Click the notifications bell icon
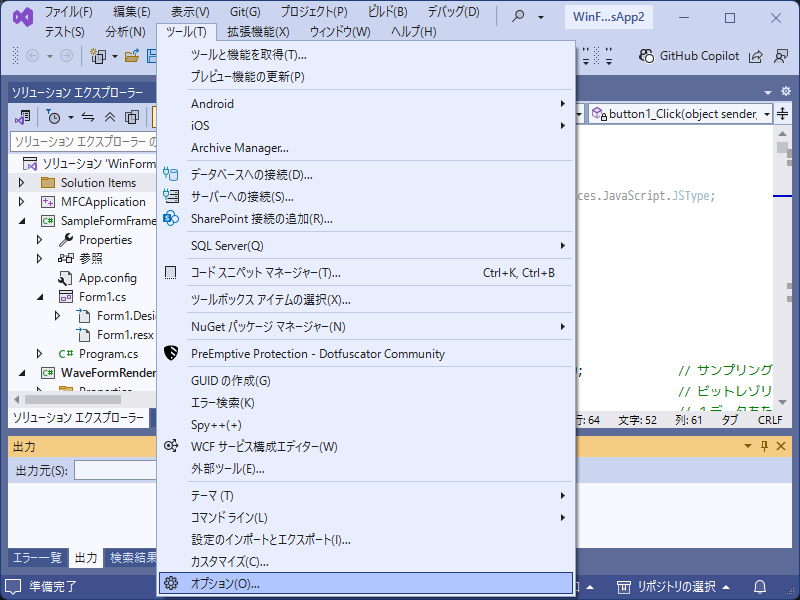The width and height of the screenshot is (800, 600). coord(760,587)
